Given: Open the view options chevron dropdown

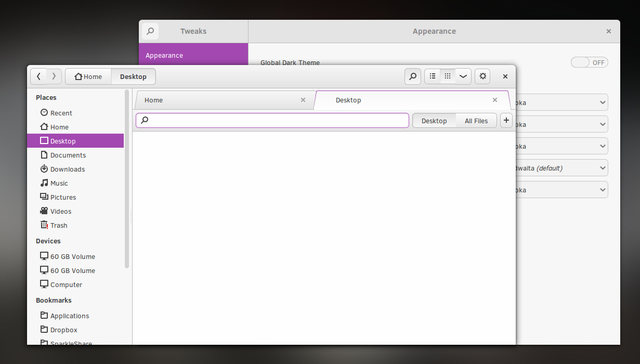Looking at the screenshot, I should tap(463, 76).
